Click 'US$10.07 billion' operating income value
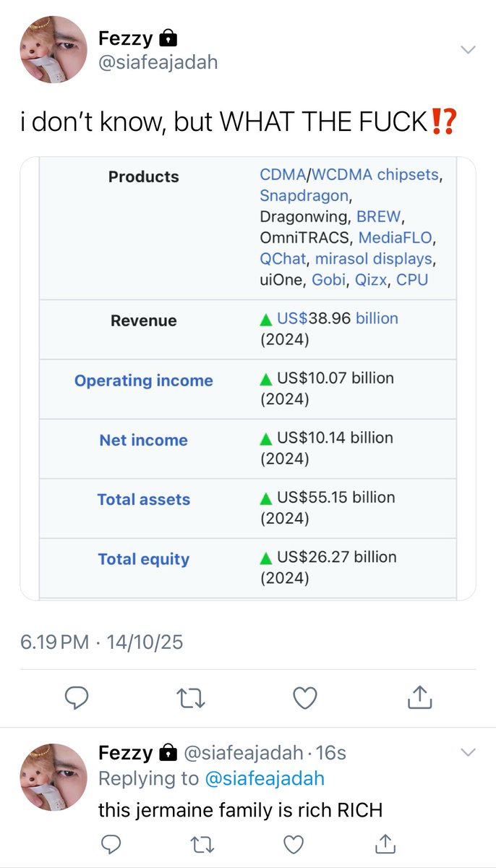The width and height of the screenshot is (496, 868). pyautogui.click(x=335, y=378)
